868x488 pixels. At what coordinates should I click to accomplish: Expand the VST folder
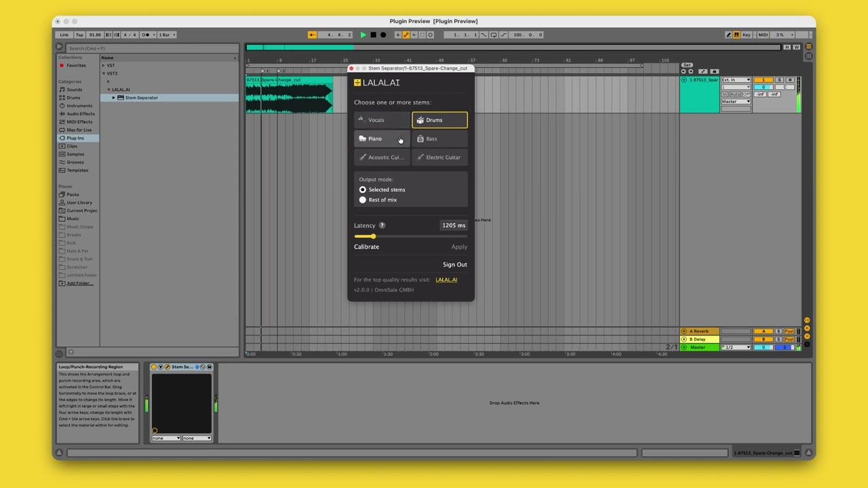[x=104, y=66]
